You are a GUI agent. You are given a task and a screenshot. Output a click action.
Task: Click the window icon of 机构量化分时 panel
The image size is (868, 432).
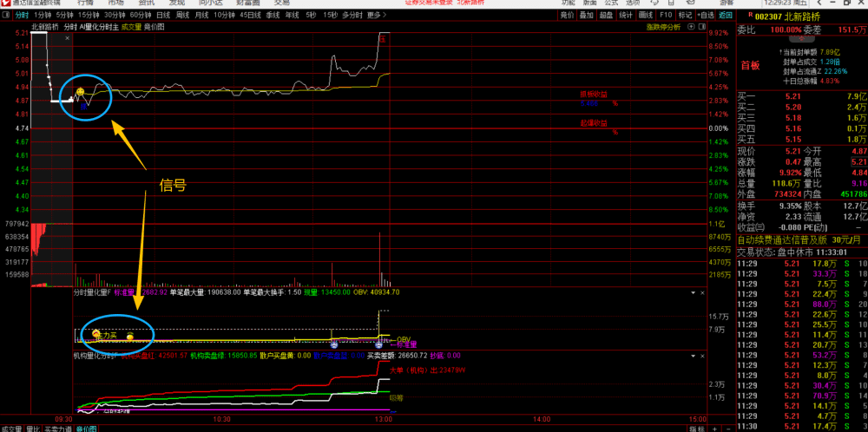(703, 355)
